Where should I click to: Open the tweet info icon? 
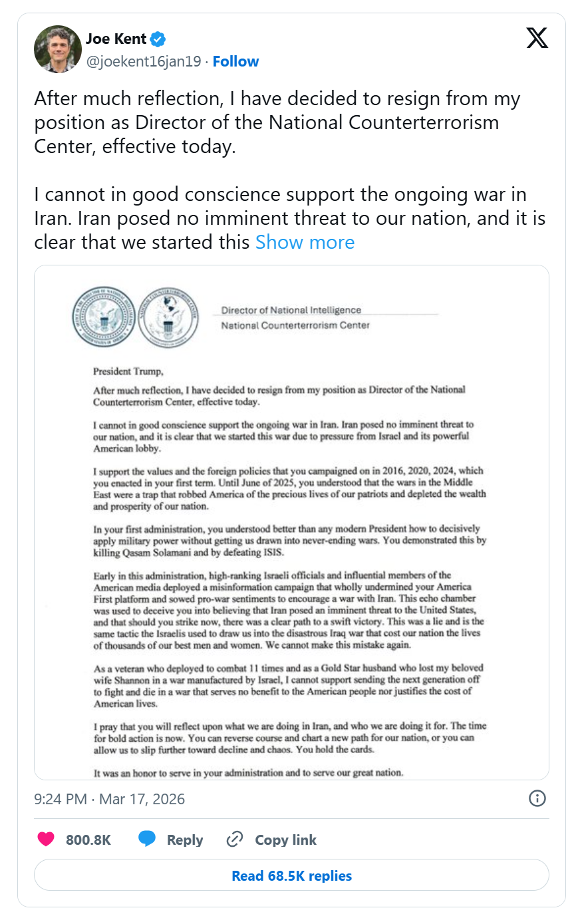(x=537, y=798)
